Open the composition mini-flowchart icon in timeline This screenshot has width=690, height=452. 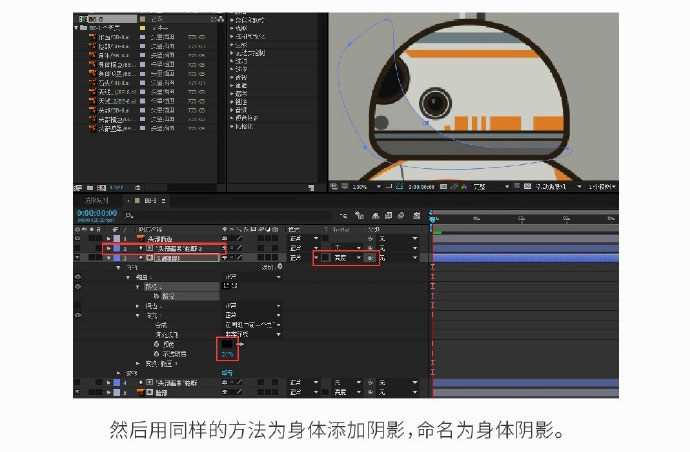click(x=343, y=216)
